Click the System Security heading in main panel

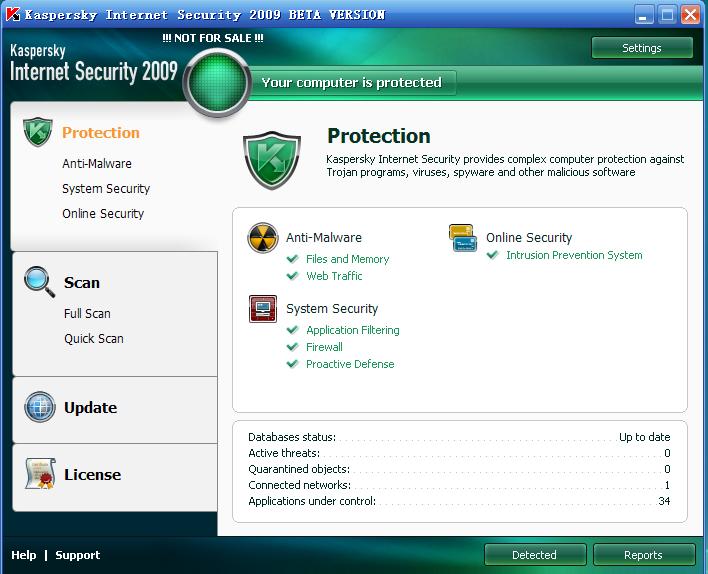tap(332, 309)
